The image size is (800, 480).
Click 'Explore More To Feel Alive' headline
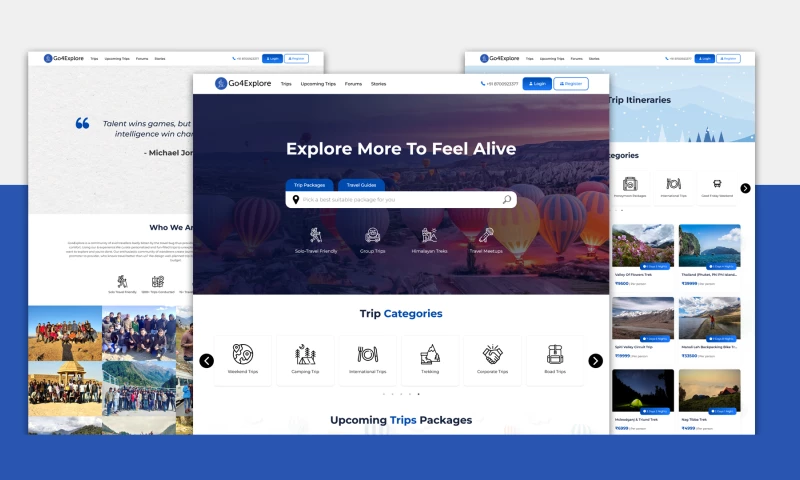pyautogui.click(x=401, y=148)
